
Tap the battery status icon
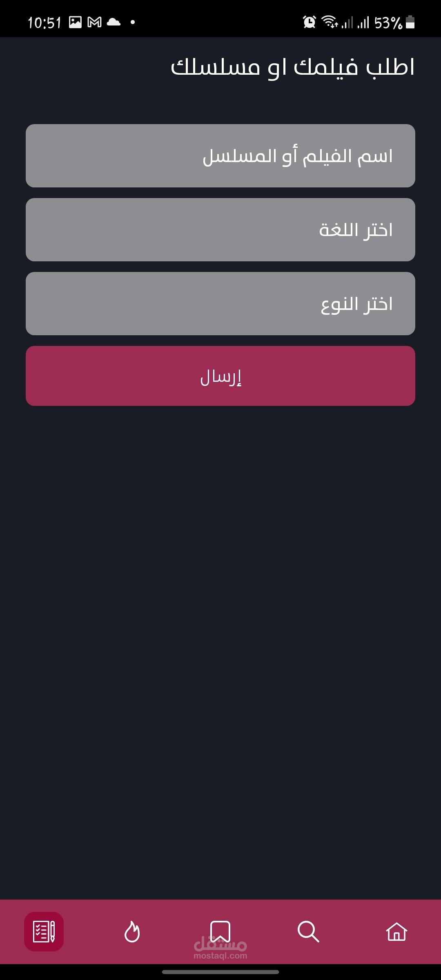(x=410, y=22)
